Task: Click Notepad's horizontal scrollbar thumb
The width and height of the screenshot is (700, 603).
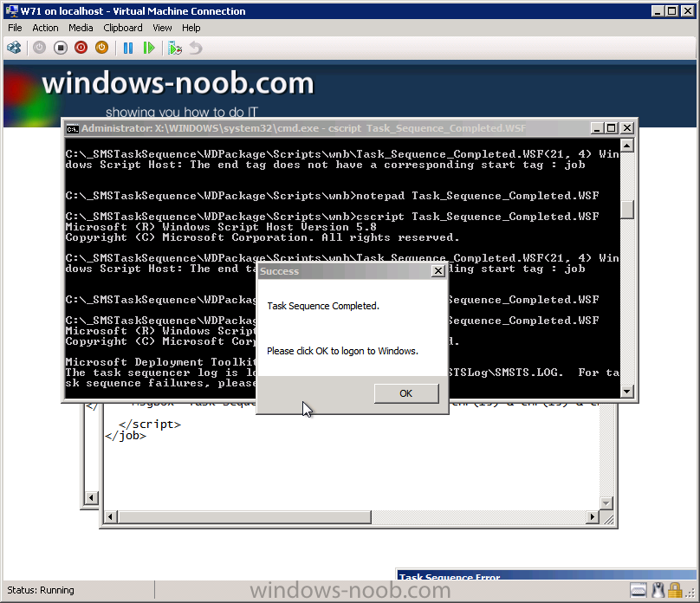Action: [x=244, y=517]
